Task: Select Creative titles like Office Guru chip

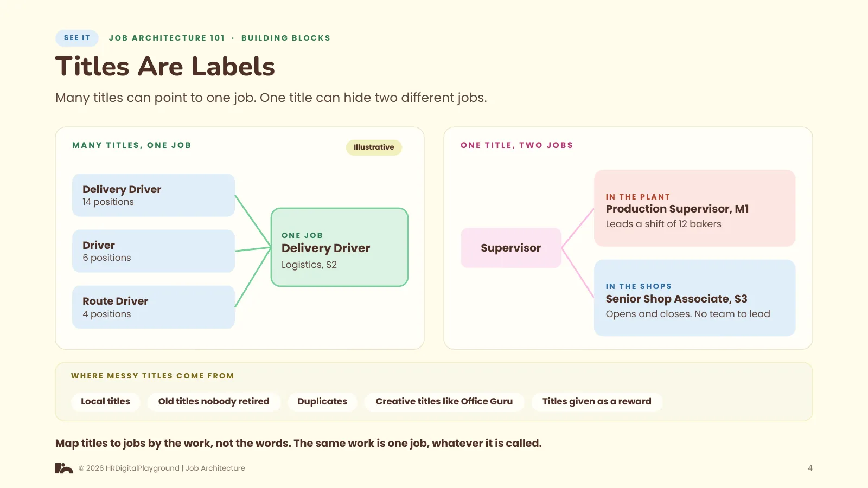Action: tap(444, 402)
